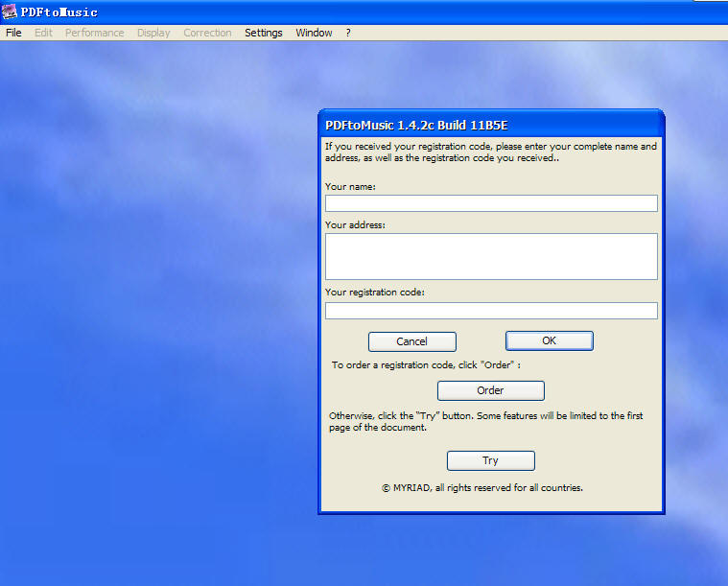Click Try to use trial mode

(x=491, y=460)
